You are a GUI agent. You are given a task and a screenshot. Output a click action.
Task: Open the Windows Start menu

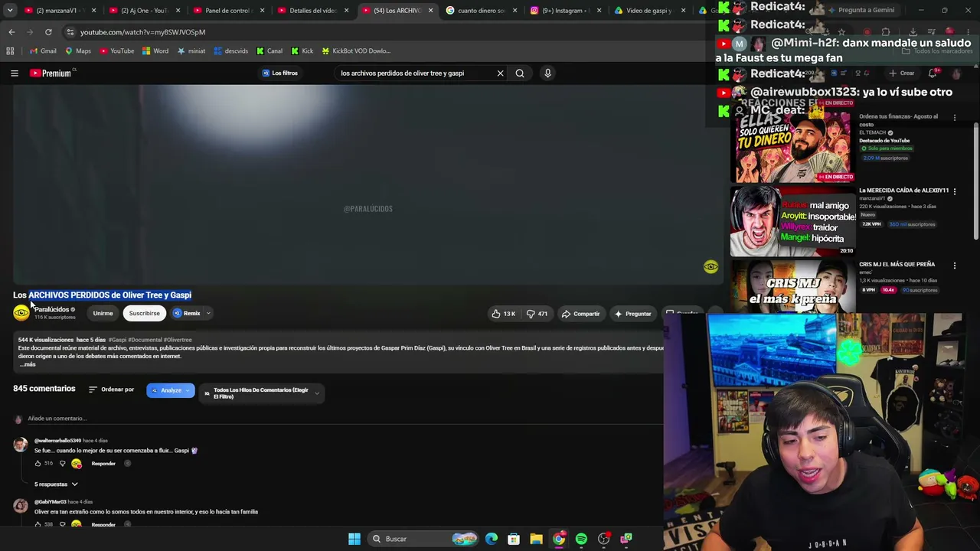coord(354,539)
